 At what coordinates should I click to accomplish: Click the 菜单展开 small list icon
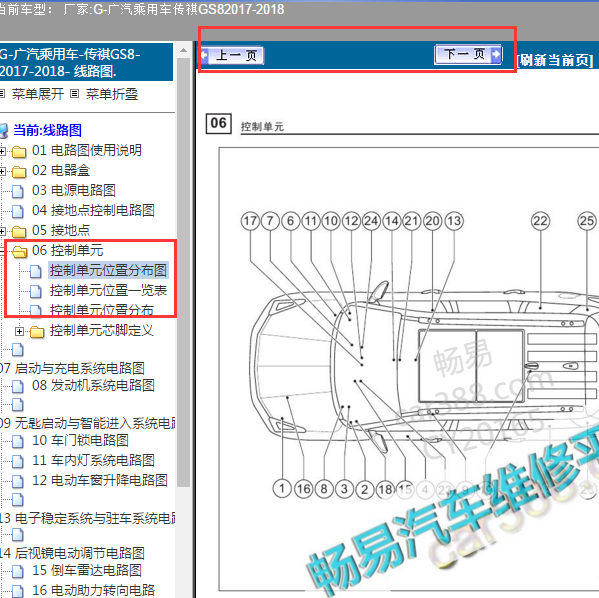[x=2, y=94]
